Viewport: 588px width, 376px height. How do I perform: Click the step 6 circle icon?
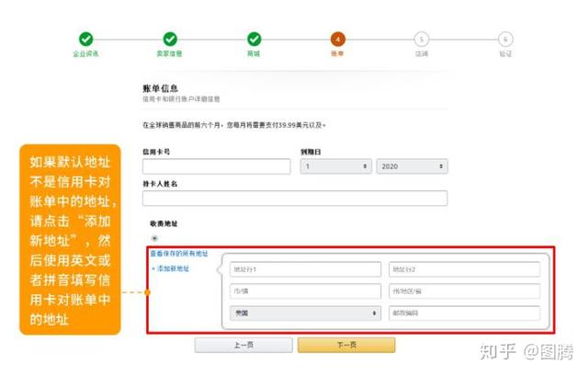point(505,39)
